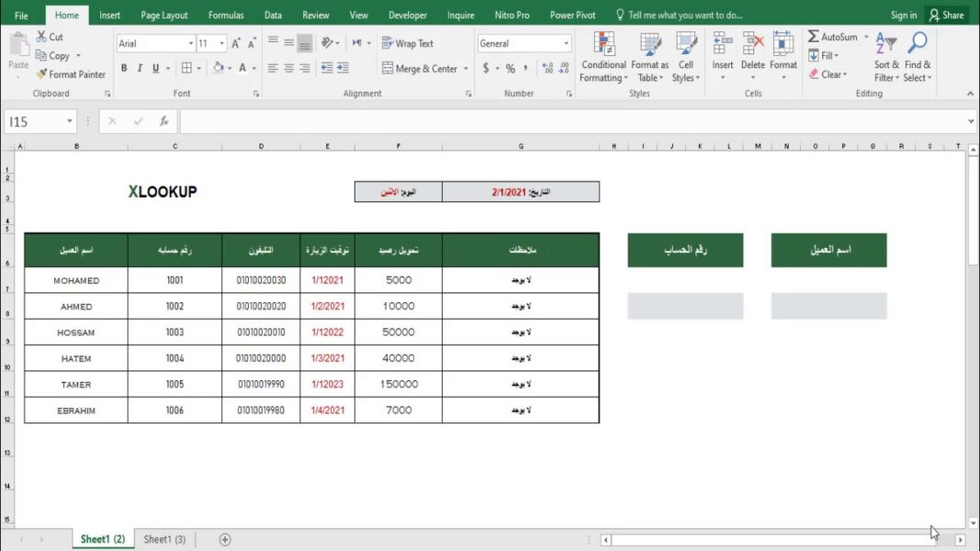Increase indent icon
This screenshot has height=551, width=980.
click(343, 68)
